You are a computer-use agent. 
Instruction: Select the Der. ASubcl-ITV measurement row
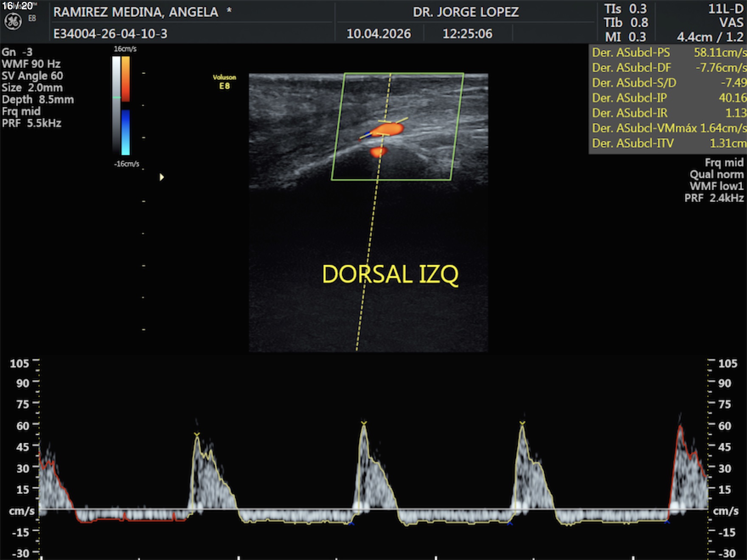tap(668, 143)
